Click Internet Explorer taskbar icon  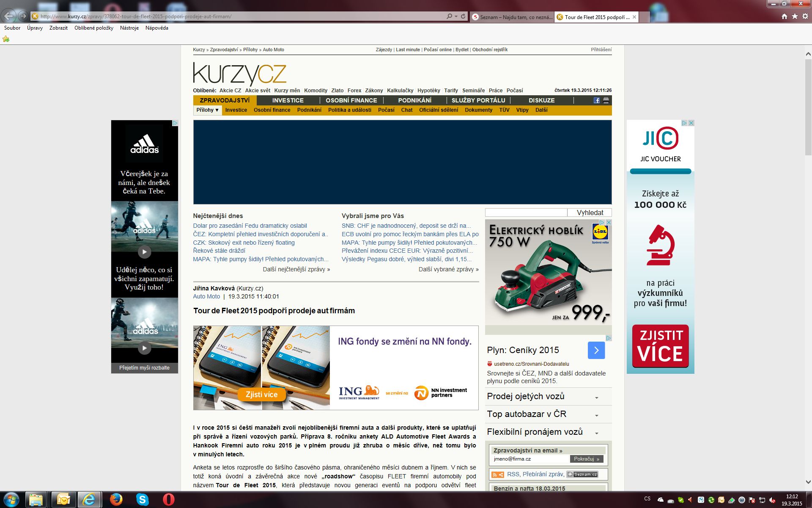[89, 500]
